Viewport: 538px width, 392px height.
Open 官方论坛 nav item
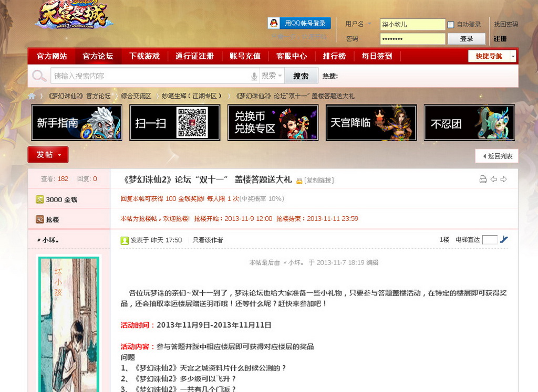point(98,56)
